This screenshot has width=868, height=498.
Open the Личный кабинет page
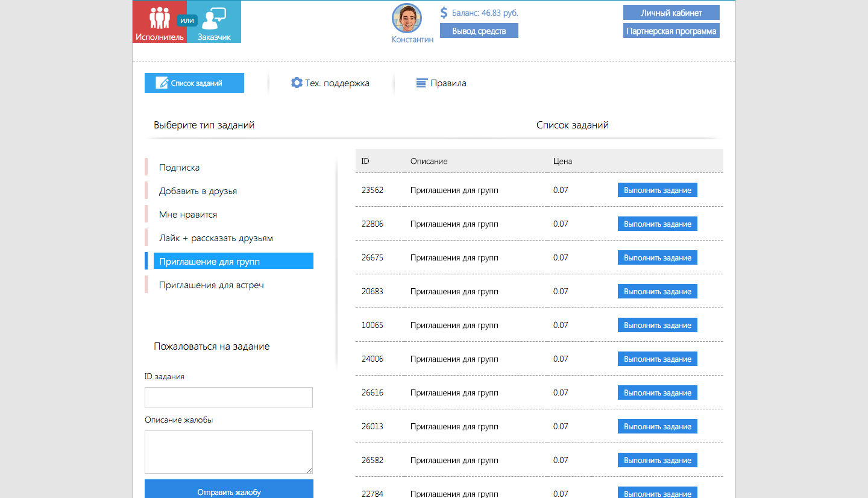coord(671,13)
